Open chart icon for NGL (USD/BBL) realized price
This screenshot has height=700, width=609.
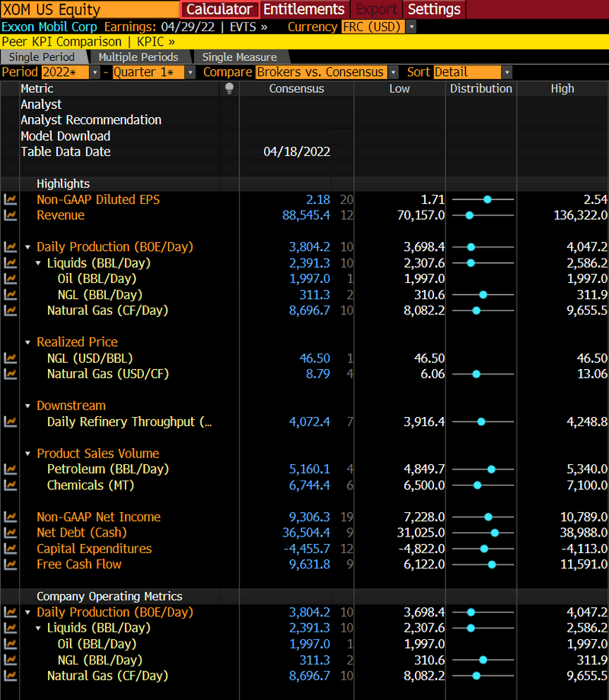coord(10,358)
